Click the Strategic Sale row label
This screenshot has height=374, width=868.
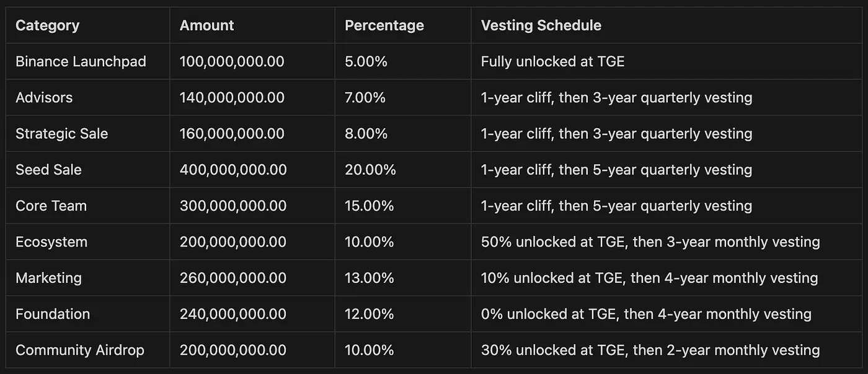click(x=61, y=134)
